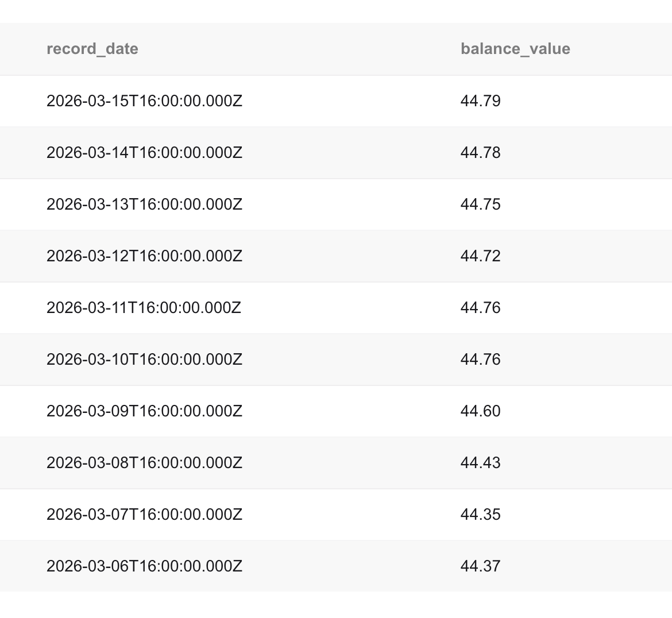Select the 2026-03-14T16:00:00.000Z date cell
This screenshot has width=672, height=618.
(144, 153)
